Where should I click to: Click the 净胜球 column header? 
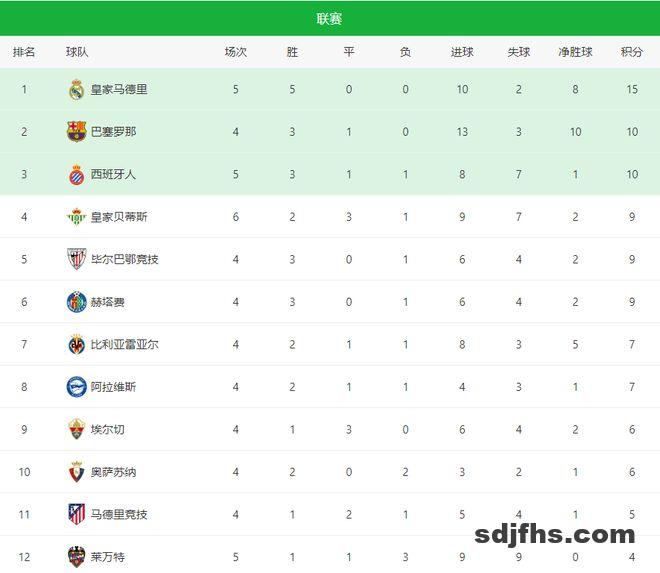[x=575, y=52]
